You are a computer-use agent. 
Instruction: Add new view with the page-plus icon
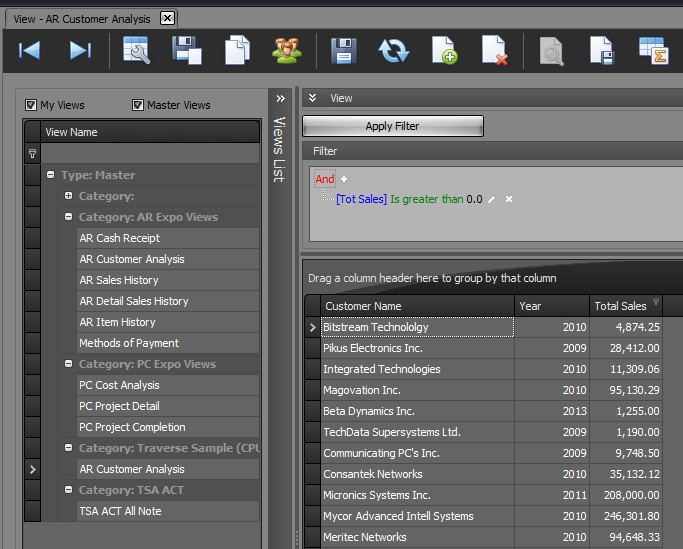point(444,50)
